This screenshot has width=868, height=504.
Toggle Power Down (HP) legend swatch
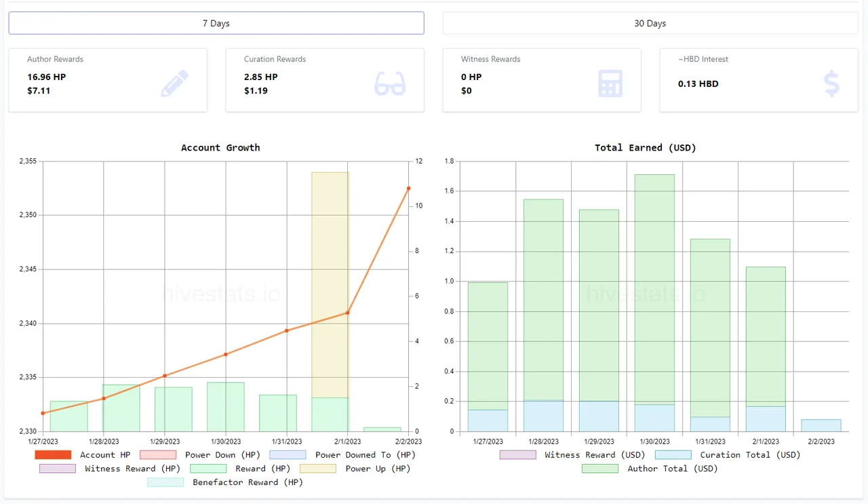pos(158,455)
